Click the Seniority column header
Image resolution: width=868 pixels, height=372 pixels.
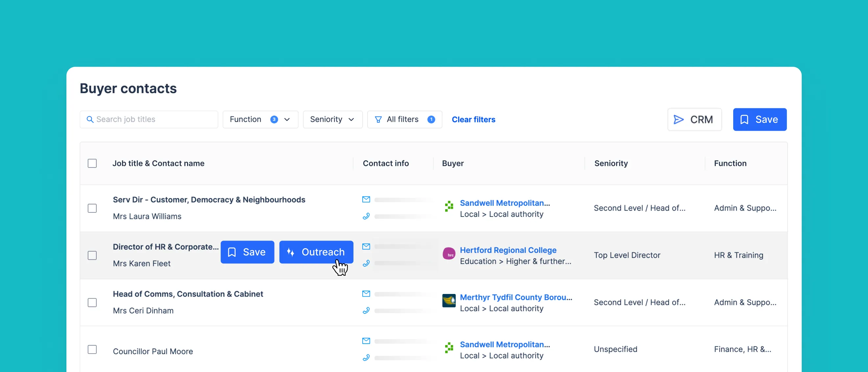[x=611, y=164]
